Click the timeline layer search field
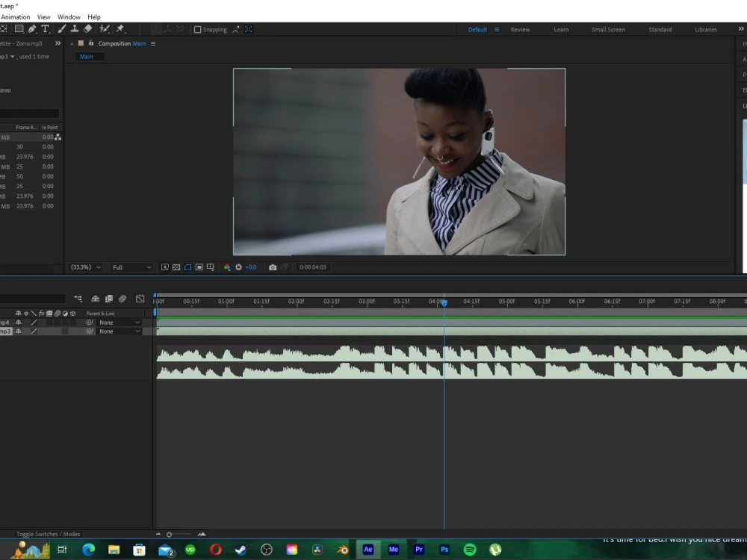This screenshot has height=560, width=747. coord(32,299)
